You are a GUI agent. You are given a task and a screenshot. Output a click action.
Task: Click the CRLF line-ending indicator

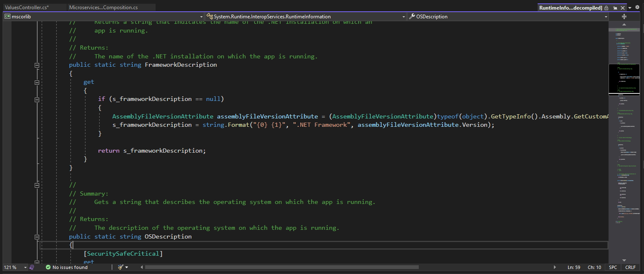(x=630, y=267)
